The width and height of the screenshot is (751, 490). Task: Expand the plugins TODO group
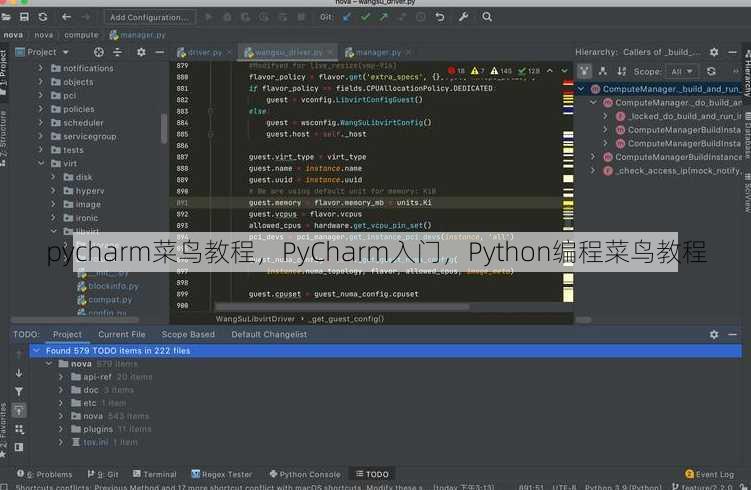(61, 429)
